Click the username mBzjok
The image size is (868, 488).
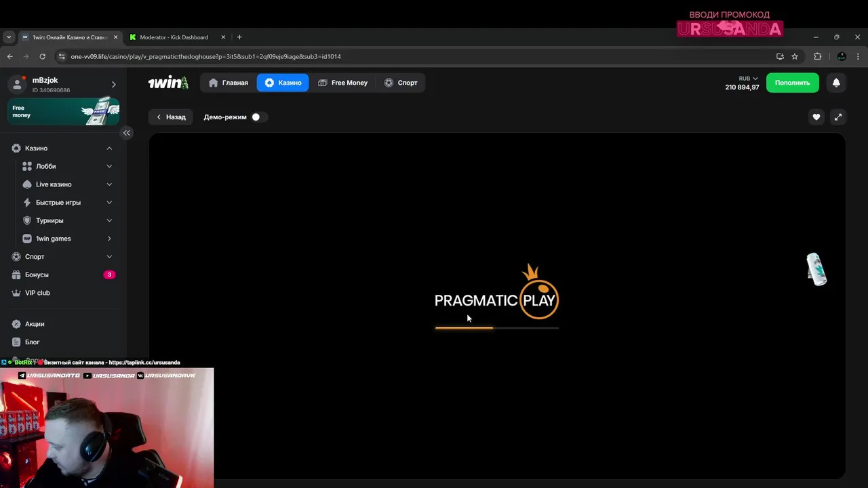[x=45, y=80]
